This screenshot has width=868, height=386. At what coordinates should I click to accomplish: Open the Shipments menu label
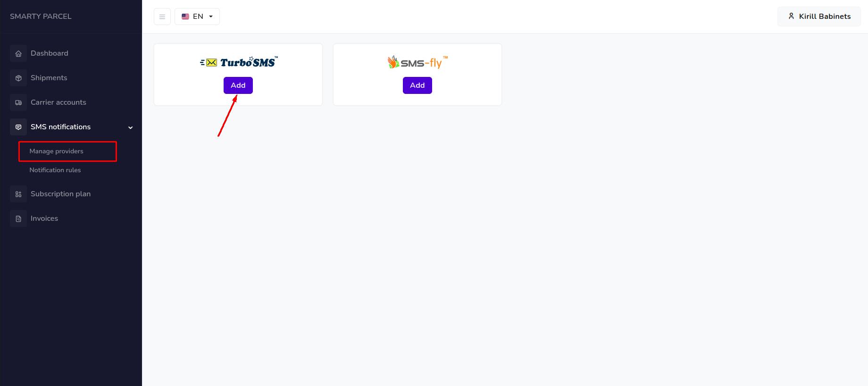tap(49, 78)
